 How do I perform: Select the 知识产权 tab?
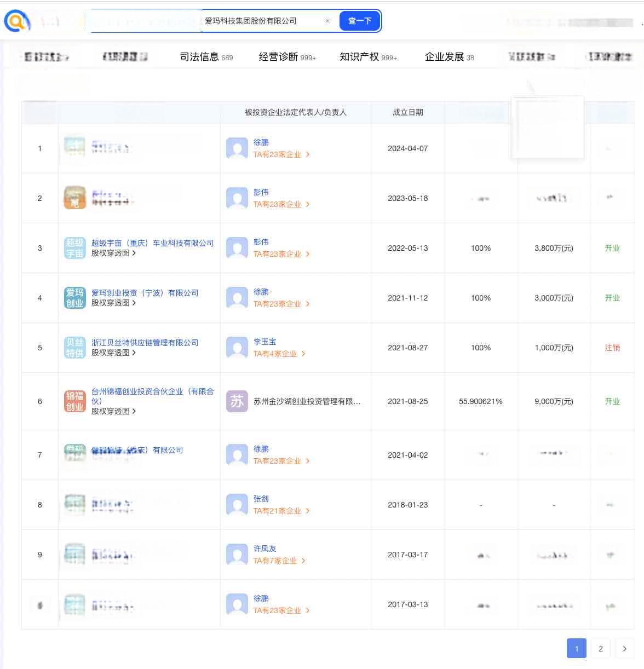[x=368, y=57]
